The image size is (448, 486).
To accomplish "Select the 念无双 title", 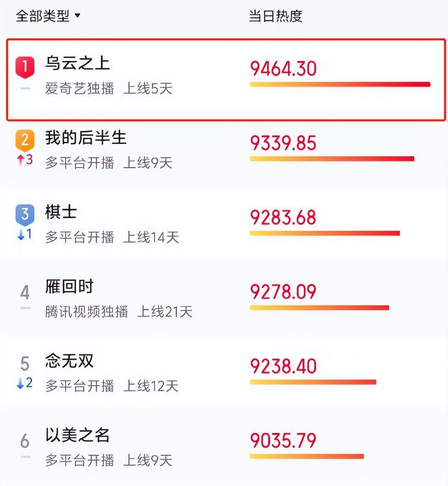I will point(69,360).
